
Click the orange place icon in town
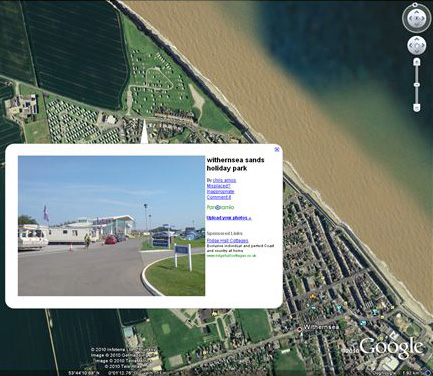[313, 296]
